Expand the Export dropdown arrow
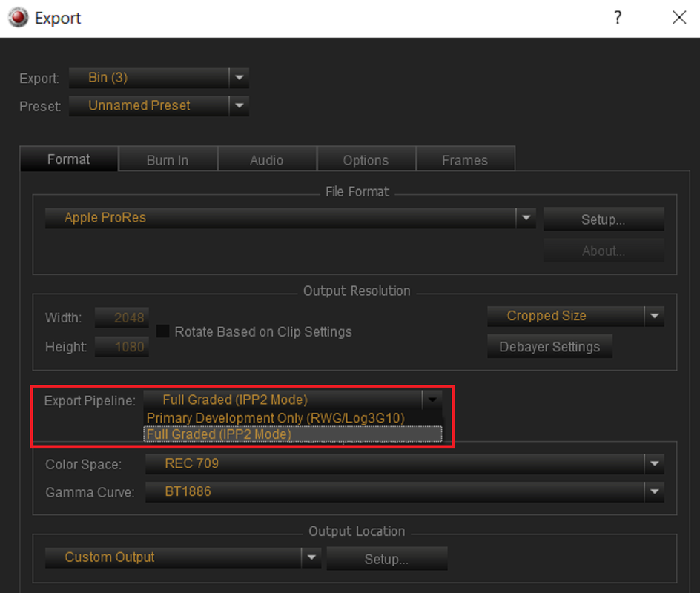This screenshot has width=700, height=593. [240, 78]
